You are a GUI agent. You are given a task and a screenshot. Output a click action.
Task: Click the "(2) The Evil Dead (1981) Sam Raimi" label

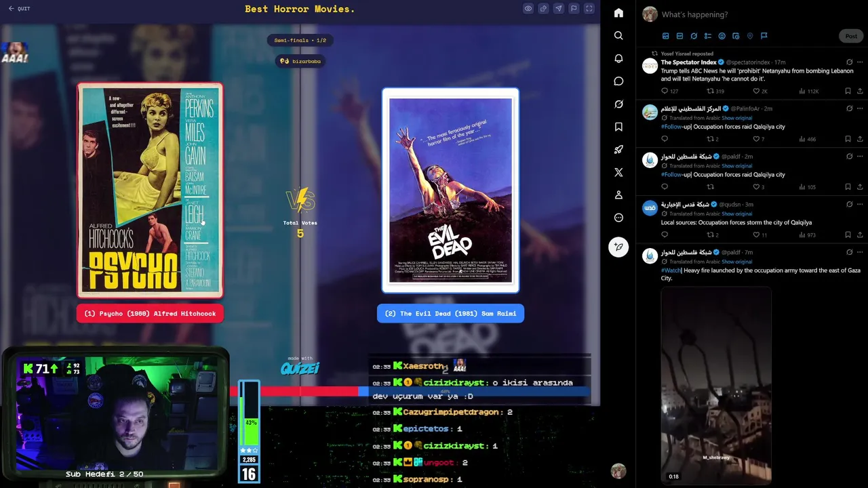(450, 314)
